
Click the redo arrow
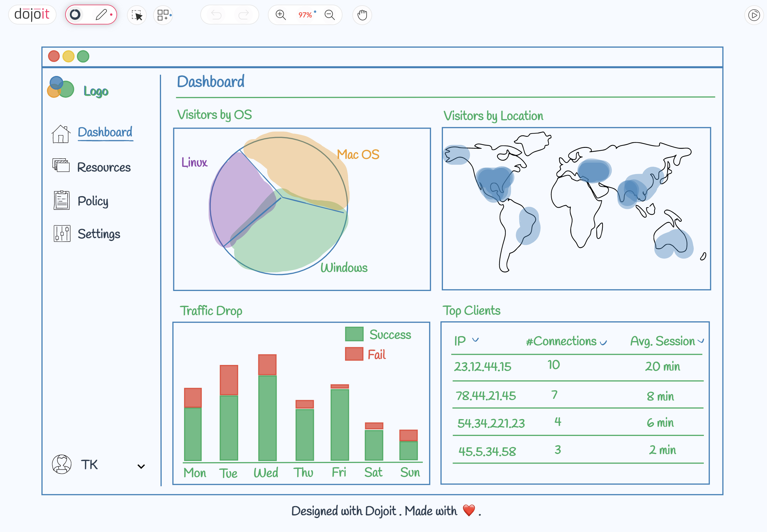tap(244, 15)
